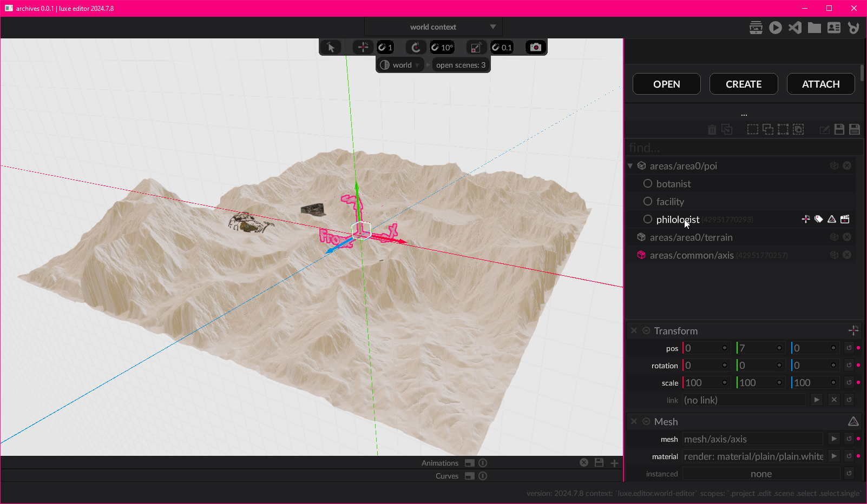Toggle the 0.1 scale snap

coord(502,48)
